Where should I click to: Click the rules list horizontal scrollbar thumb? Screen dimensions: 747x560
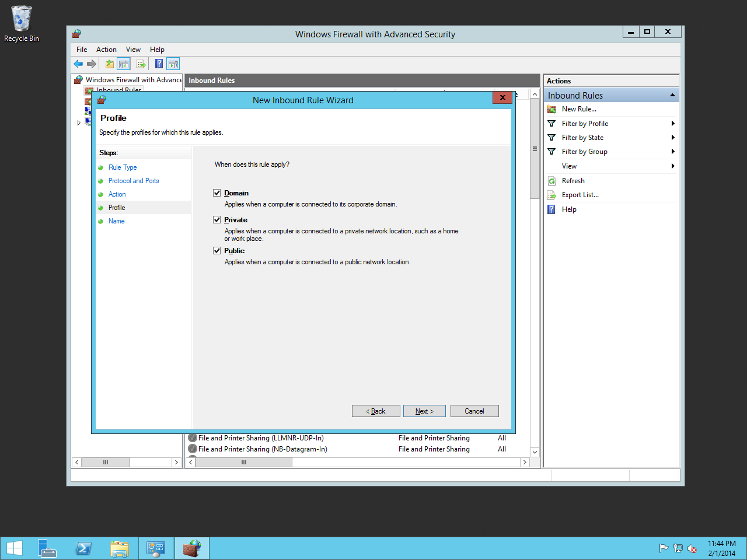(x=244, y=462)
